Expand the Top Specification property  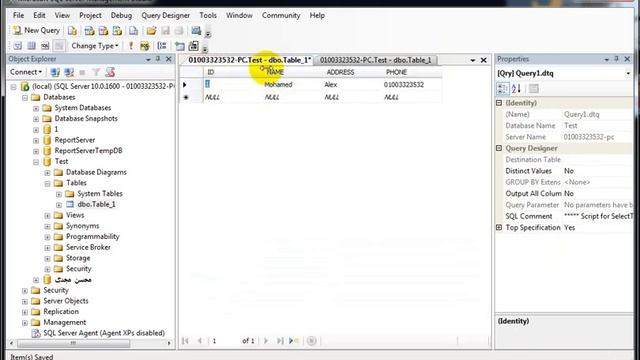pos(499,227)
